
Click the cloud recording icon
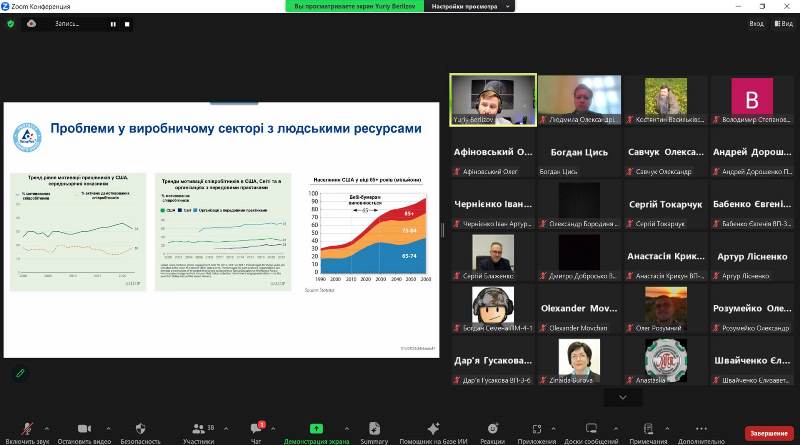tap(31, 23)
